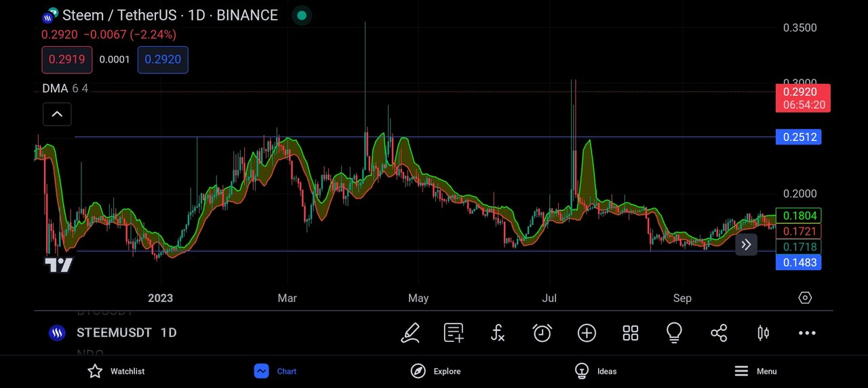Tap the Steem coin logo near title
The height and width of the screenshot is (388, 868).
click(50, 15)
